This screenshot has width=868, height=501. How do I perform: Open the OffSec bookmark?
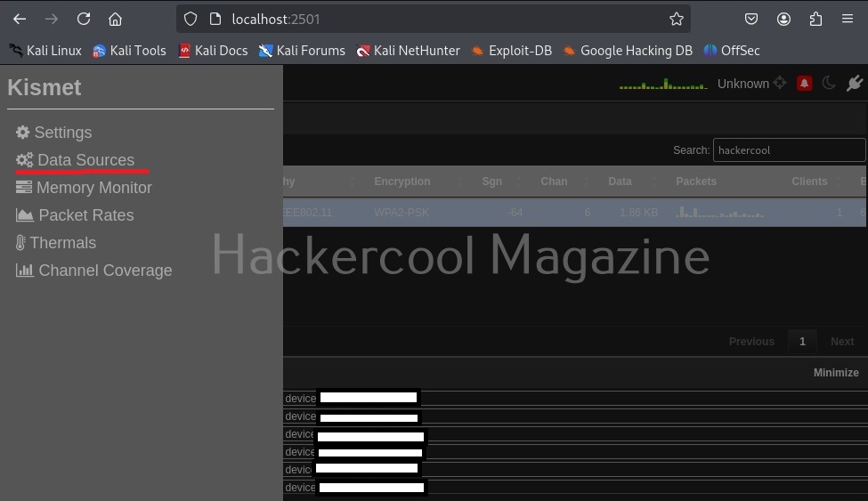point(731,51)
